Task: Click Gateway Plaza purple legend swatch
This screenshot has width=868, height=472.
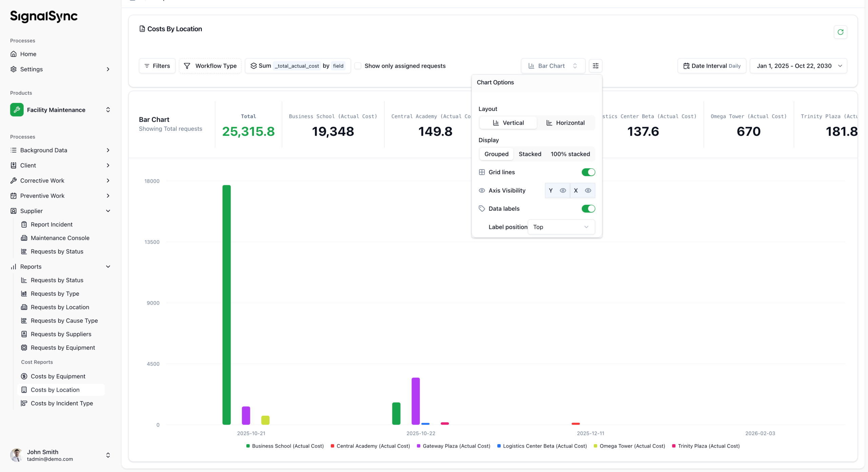Action: coord(418,446)
